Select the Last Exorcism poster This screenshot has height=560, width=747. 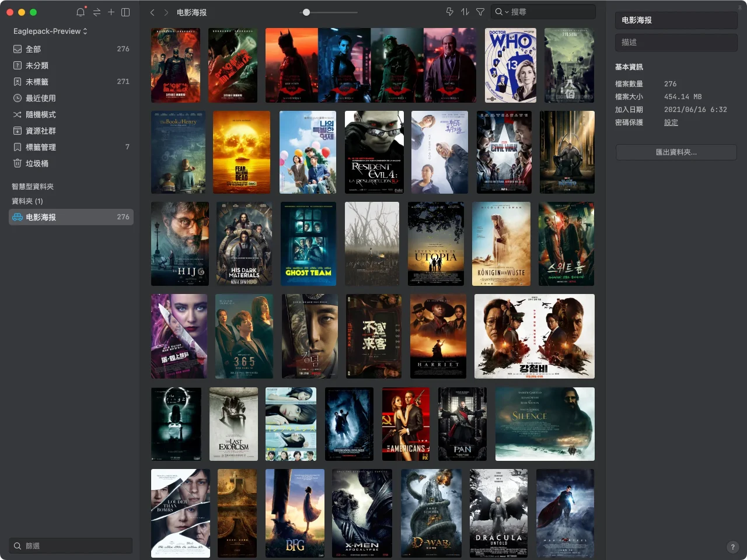pyautogui.click(x=233, y=424)
